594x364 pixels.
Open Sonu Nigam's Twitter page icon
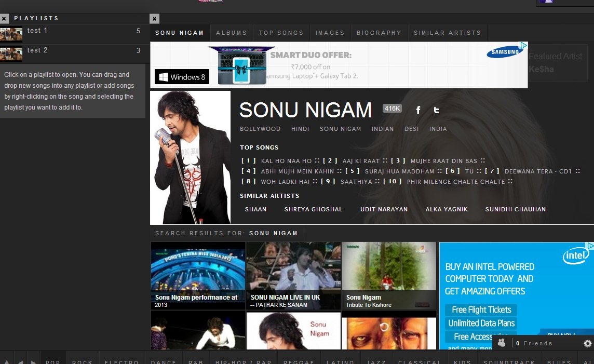coord(436,110)
